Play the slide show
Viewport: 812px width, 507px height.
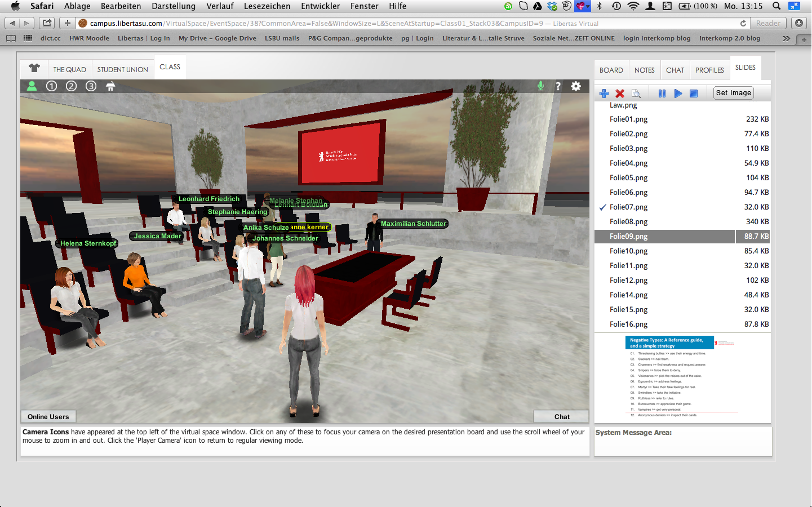pyautogui.click(x=678, y=94)
